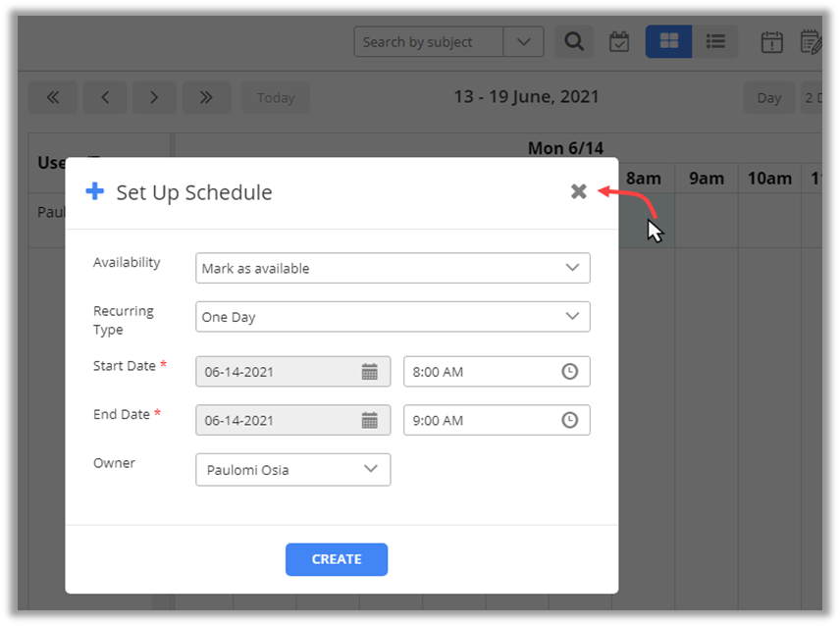The width and height of the screenshot is (840, 626).
Task: Go to the previous week arrow
Action: coord(105,97)
